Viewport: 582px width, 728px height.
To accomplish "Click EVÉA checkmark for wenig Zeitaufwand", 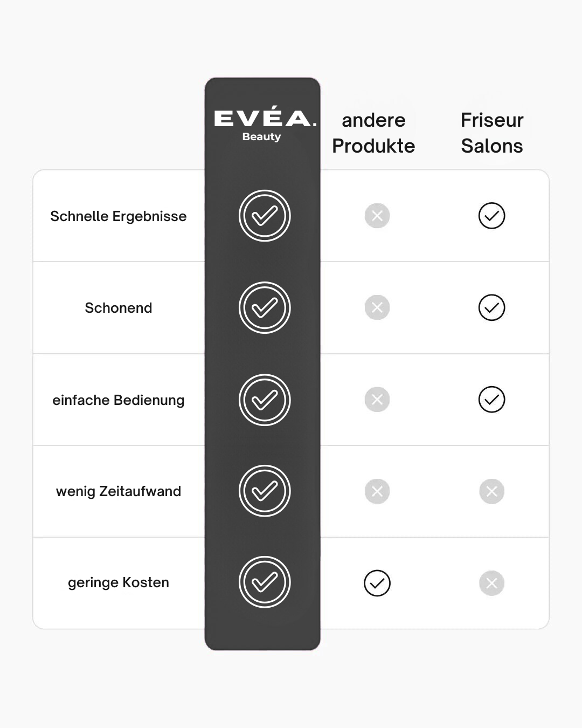I will click(x=265, y=491).
